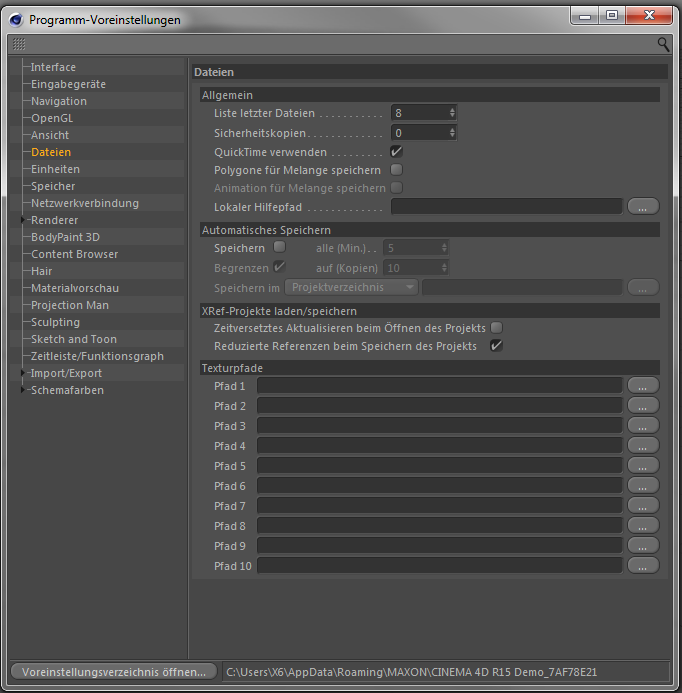The image size is (682, 693).
Task: Open Sculpting preferences
Action: click(55, 322)
